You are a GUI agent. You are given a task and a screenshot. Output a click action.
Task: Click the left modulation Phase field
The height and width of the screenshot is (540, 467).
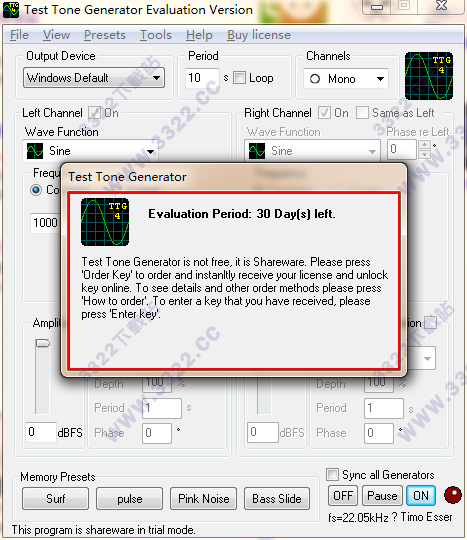pos(157,433)
